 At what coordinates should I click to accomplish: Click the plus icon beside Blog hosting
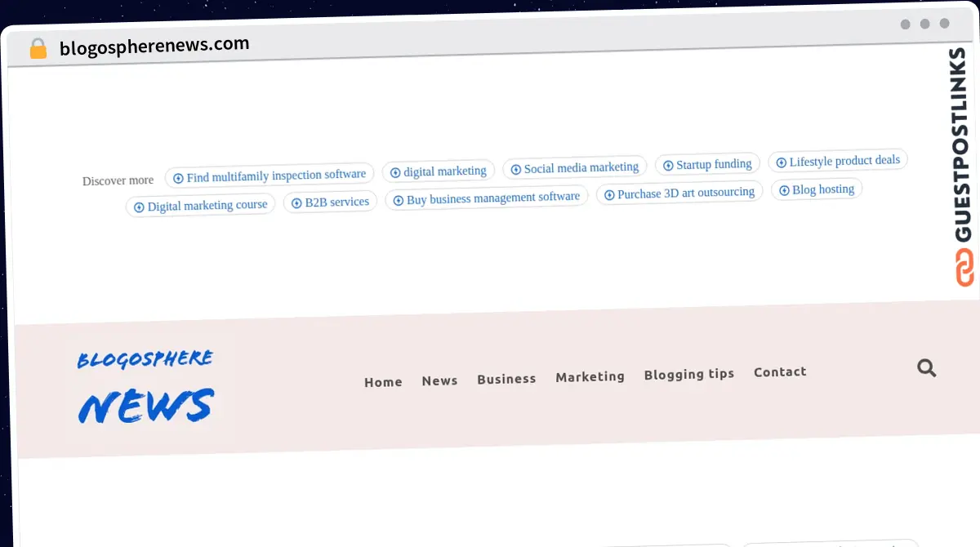786,189
